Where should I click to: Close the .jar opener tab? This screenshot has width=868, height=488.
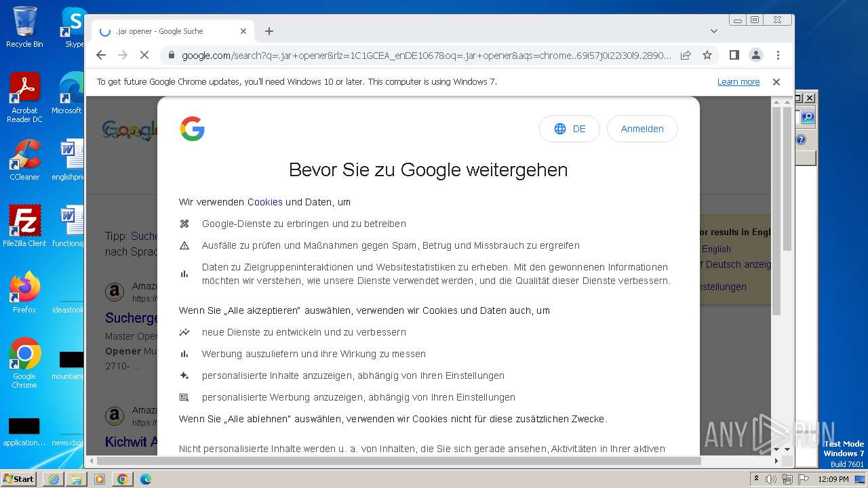coord(243,31)
